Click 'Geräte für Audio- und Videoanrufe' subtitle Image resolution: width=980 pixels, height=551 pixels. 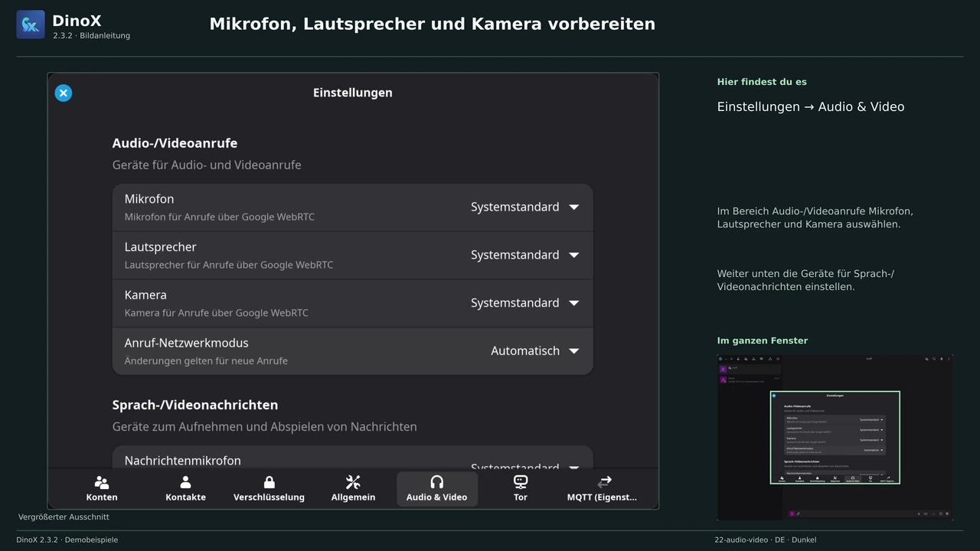207,165
